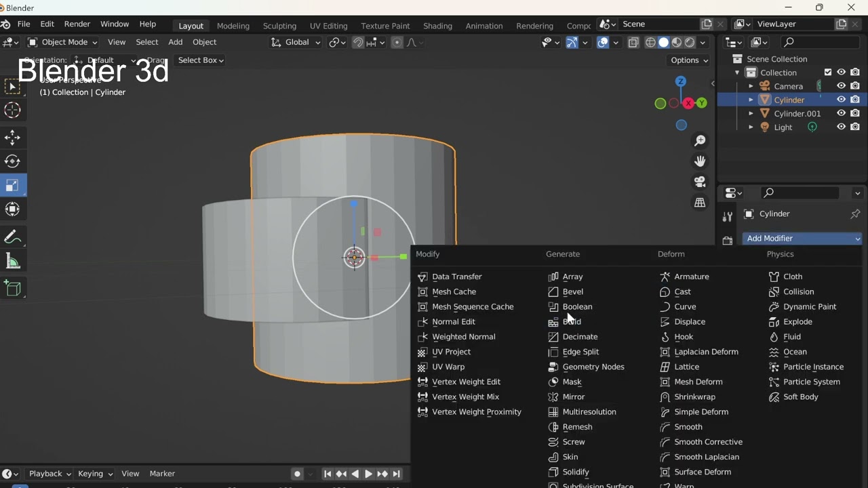This screenshot has height=488, width=868.
Task: Click the zoom magnifier viewport icon
Action: (700, 140)
